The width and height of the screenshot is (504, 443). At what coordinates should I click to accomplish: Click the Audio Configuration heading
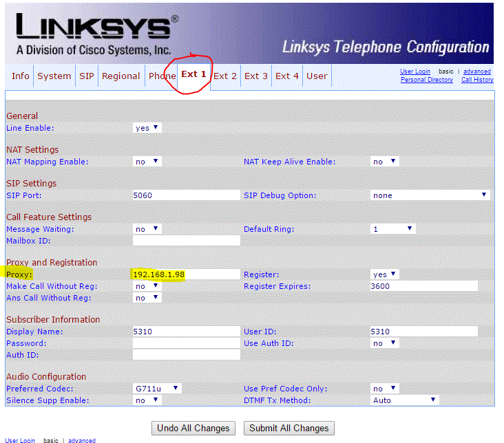point(46,376)
